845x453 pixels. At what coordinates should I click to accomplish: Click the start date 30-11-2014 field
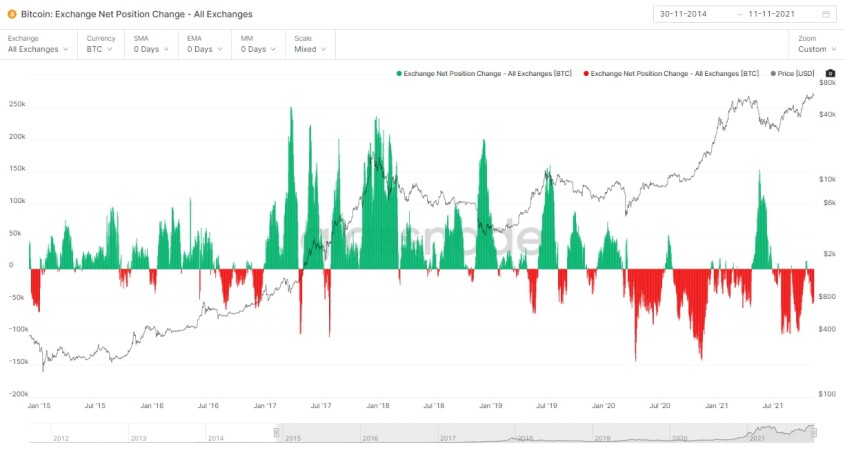683,14
